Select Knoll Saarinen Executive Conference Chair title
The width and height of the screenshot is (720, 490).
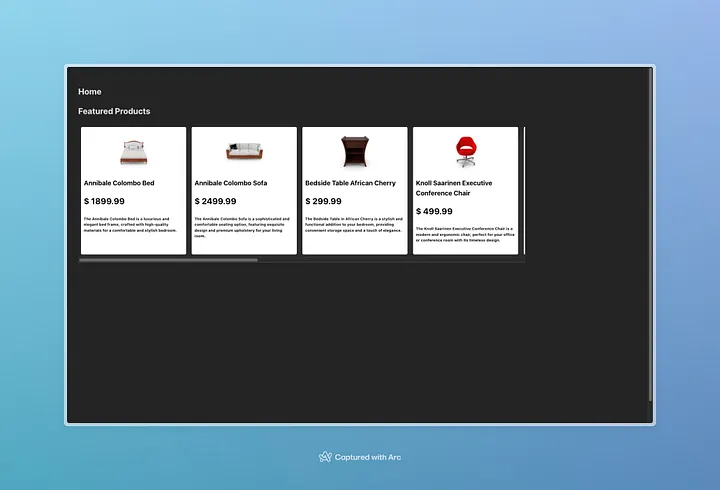pos(454,188)
